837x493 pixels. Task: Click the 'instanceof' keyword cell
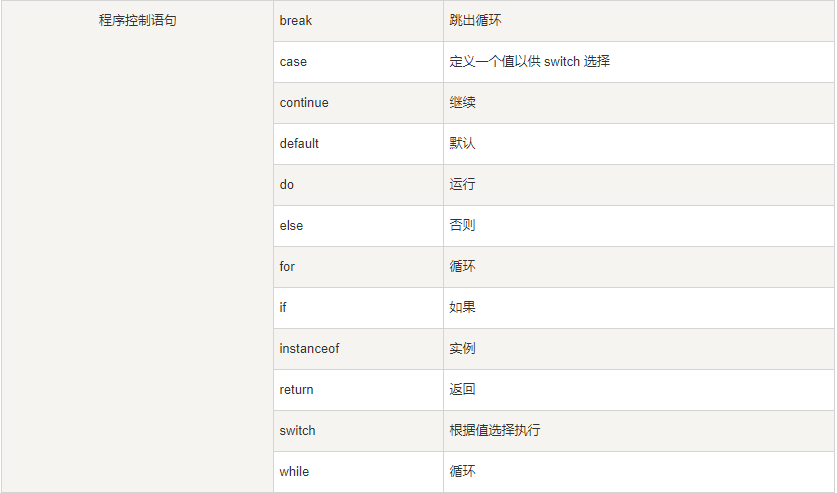[x=309, y=348]
